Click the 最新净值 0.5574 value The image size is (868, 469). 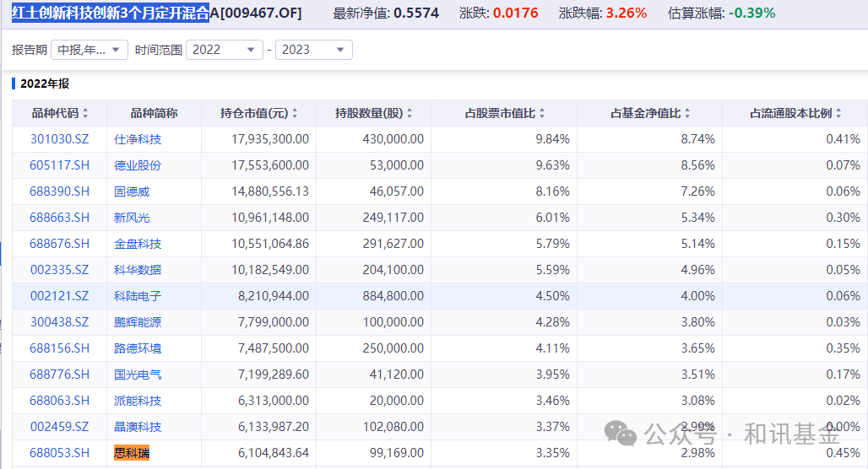click(x=416, y=13)
